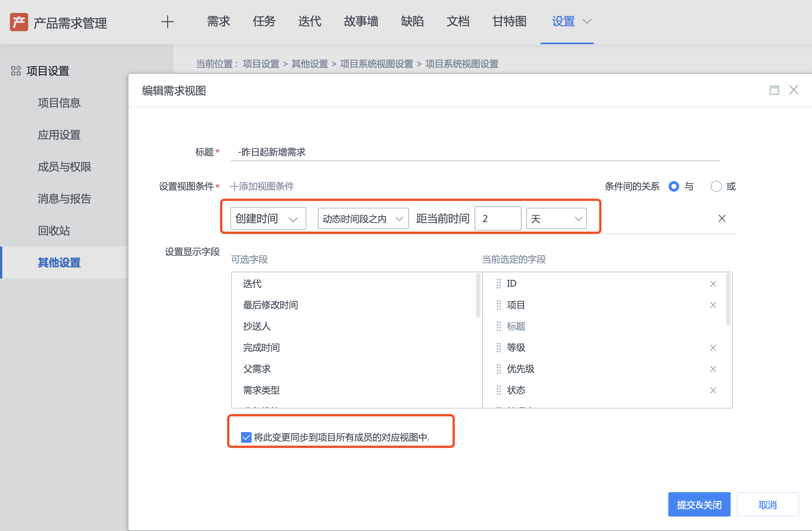The height and width of the screenshot is (531, 812).
Task: Open the 甘特图 tab
Action: [x=509, y=22]
